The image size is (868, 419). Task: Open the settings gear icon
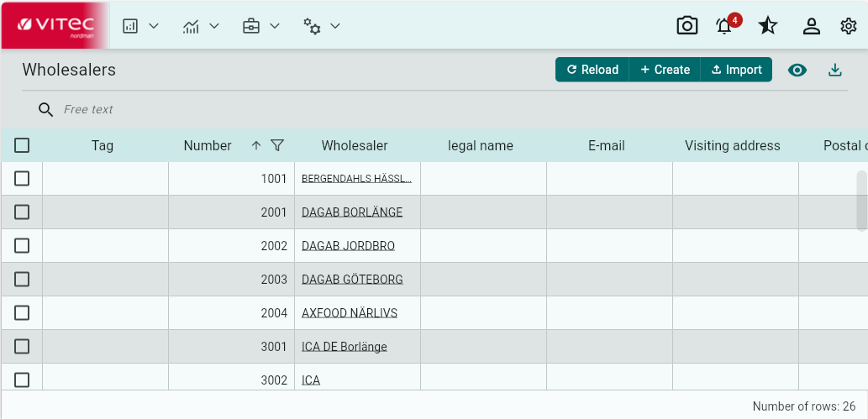pos(849,26)
